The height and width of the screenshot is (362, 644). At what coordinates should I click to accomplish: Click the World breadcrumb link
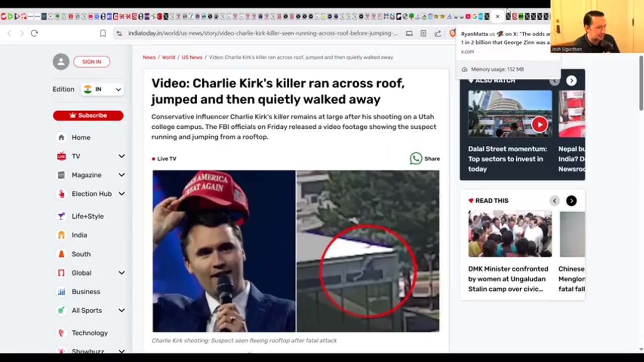coord(169,57)
